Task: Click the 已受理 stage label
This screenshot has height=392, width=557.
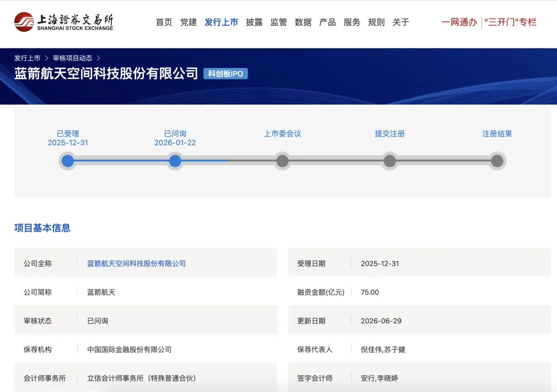Action: click(68, 134)
